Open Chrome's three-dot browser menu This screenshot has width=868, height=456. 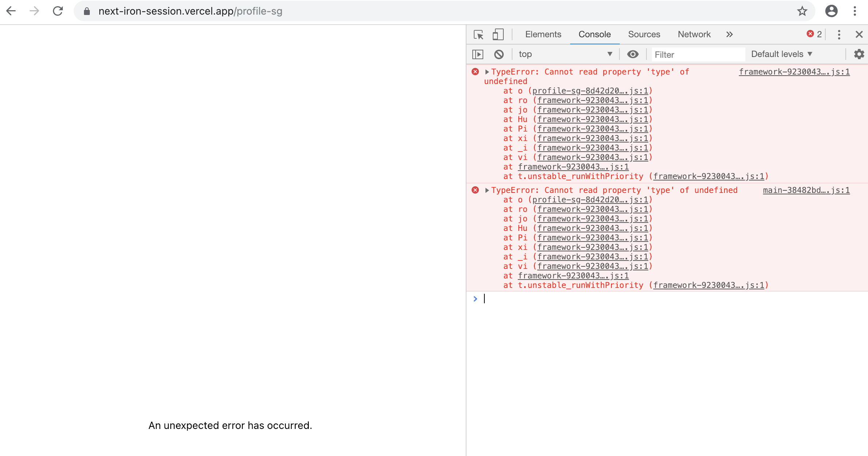point(854,11)
